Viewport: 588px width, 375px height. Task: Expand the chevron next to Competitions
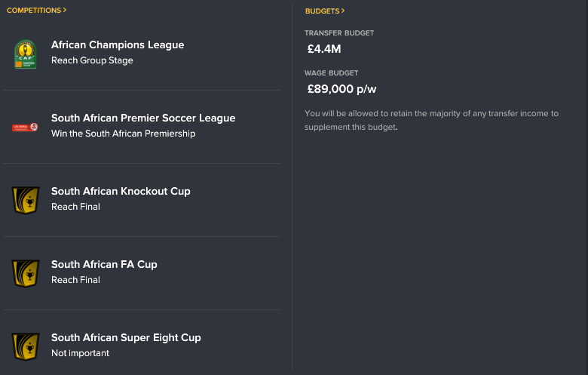coord(65,10)
